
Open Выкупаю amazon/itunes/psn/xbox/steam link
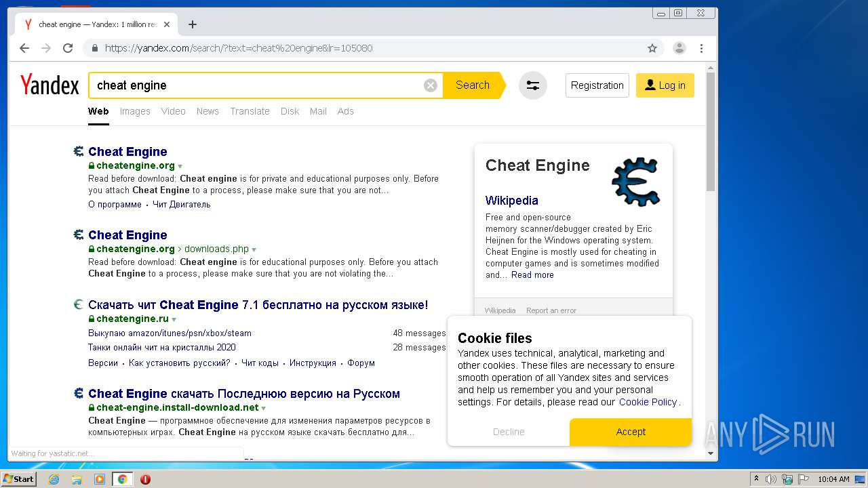(x=170, y=333)
